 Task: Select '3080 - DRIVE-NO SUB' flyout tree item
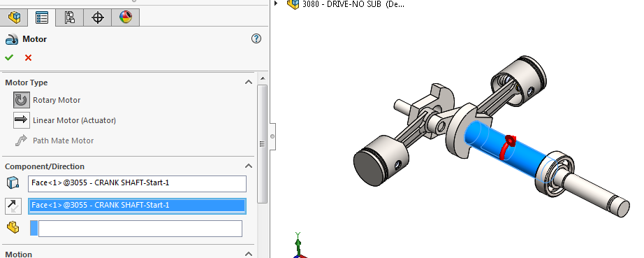click(353, 4)
